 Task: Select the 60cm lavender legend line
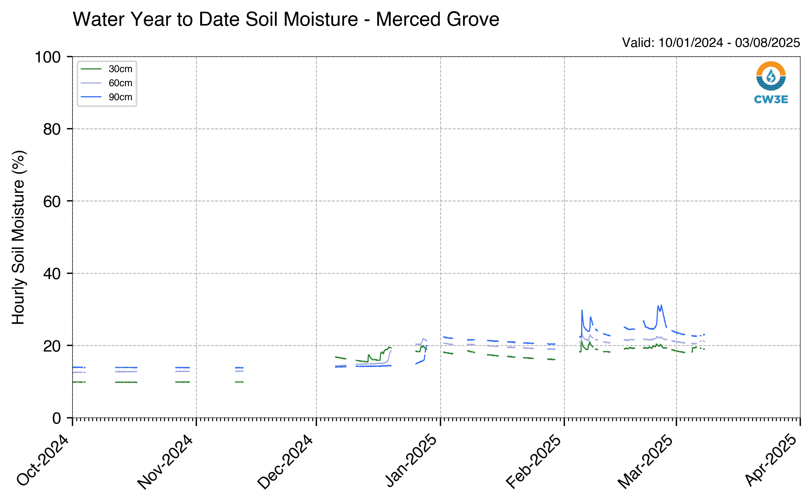(91, 83)
